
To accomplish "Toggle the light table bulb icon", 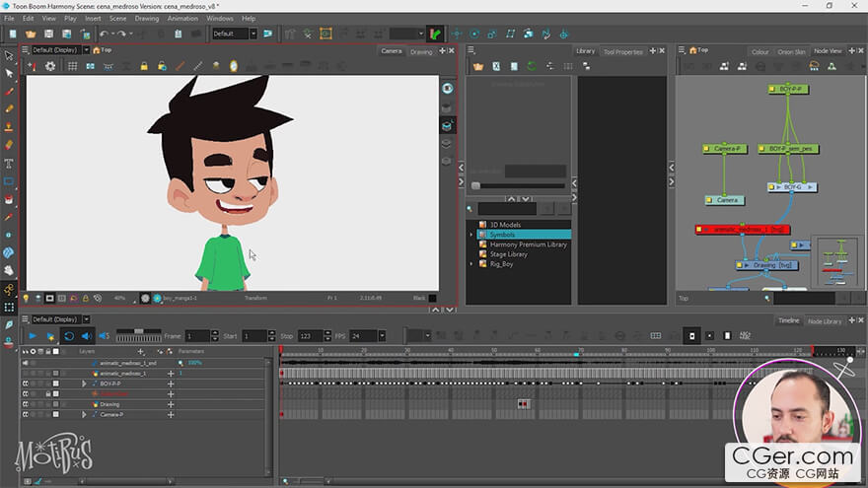I will tap(26, 298).
